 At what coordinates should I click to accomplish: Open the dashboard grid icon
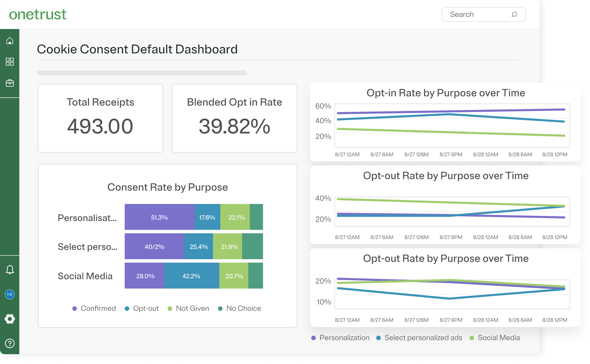[x=10, y=62]
